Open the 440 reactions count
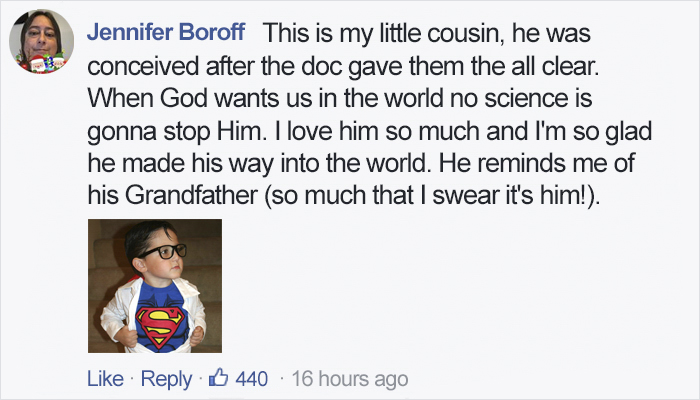 tap(252, 380)
